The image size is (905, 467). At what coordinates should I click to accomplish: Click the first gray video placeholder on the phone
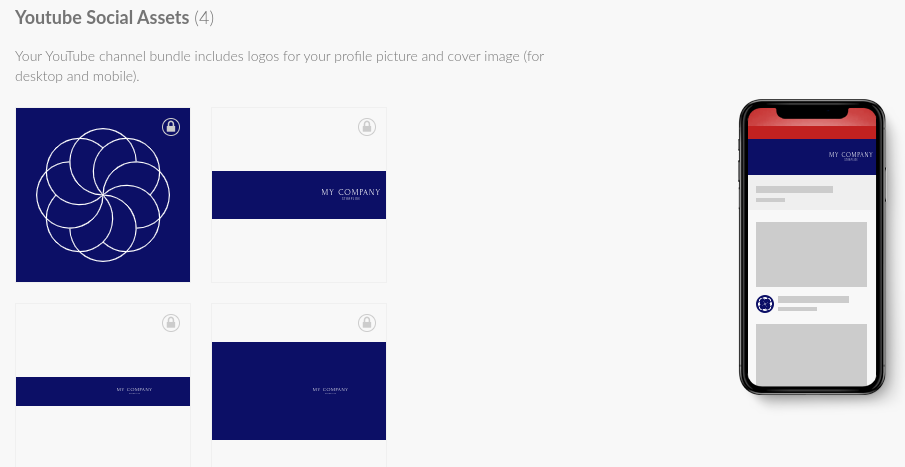811,254
